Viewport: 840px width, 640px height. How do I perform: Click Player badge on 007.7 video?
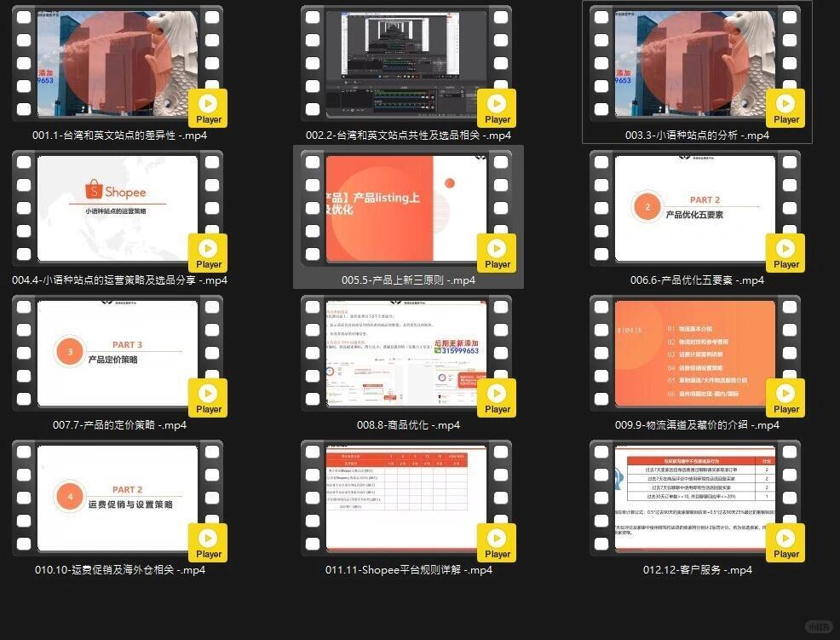(208, 398)
